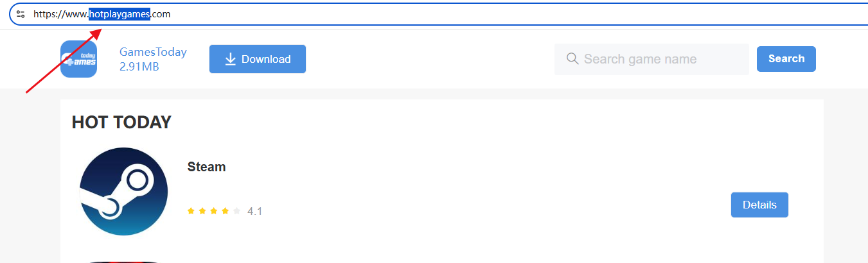Screen dimensions: 868x263
Task: Click the fourth yellow star of Steam rating
Action: pos(226,211)
